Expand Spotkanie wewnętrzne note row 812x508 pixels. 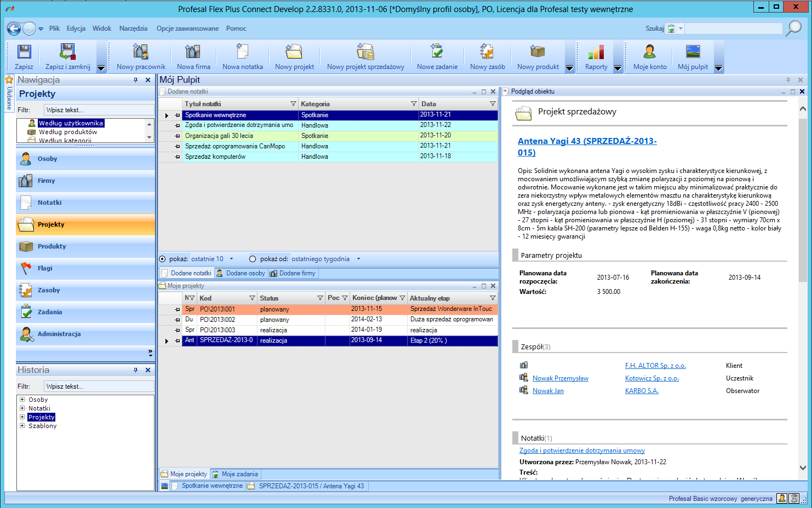(x=177, y=116)
